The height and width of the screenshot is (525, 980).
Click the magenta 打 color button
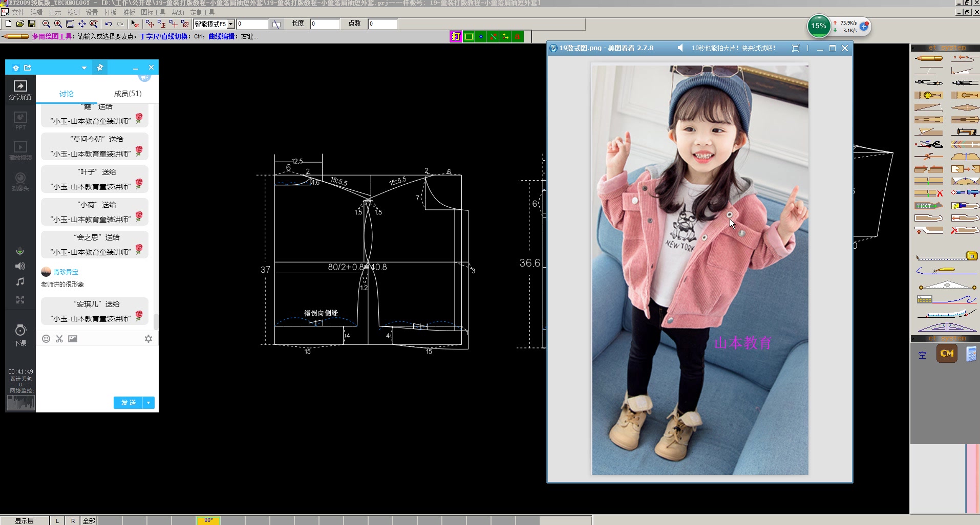point(455,36)
